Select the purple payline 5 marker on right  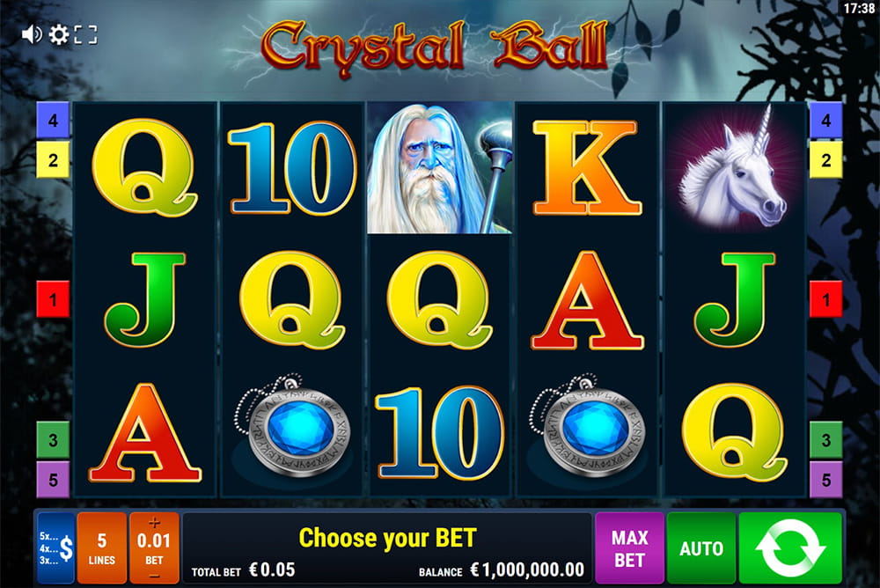825,480
